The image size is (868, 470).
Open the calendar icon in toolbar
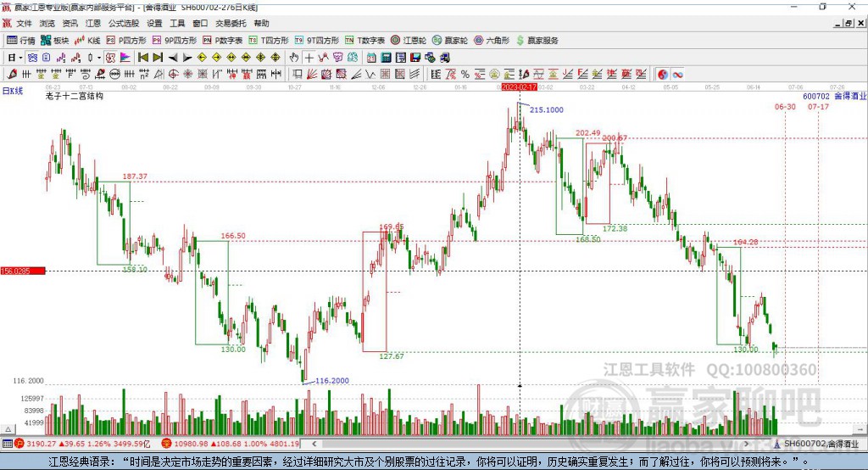tap(371, 58)
